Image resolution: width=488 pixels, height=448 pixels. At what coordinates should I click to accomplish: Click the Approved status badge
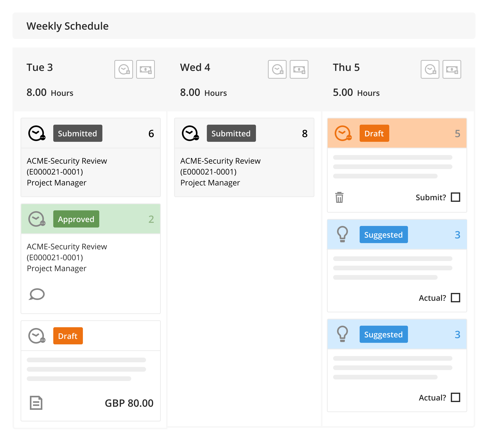[76, 219]
